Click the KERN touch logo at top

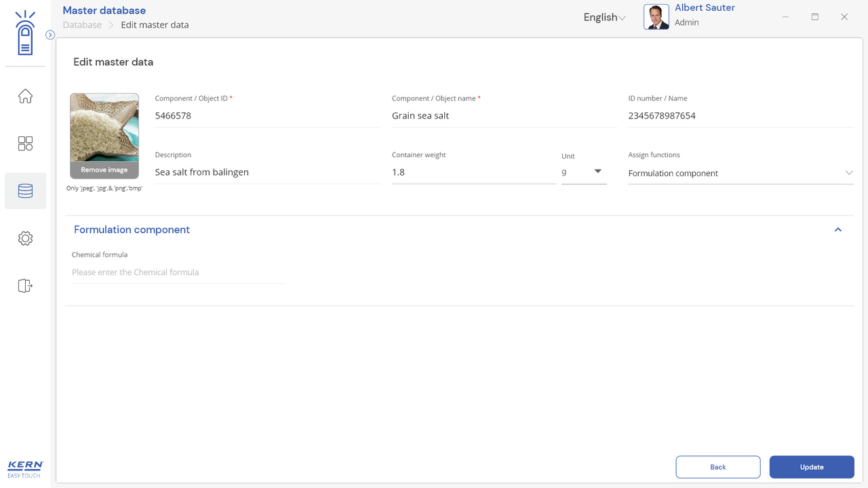[25, 34]
